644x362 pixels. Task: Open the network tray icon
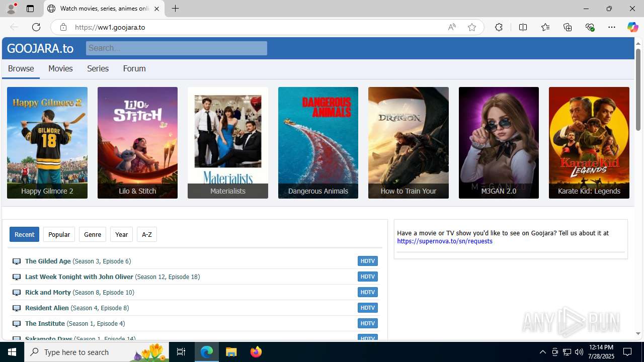click(x=567, y=352)
